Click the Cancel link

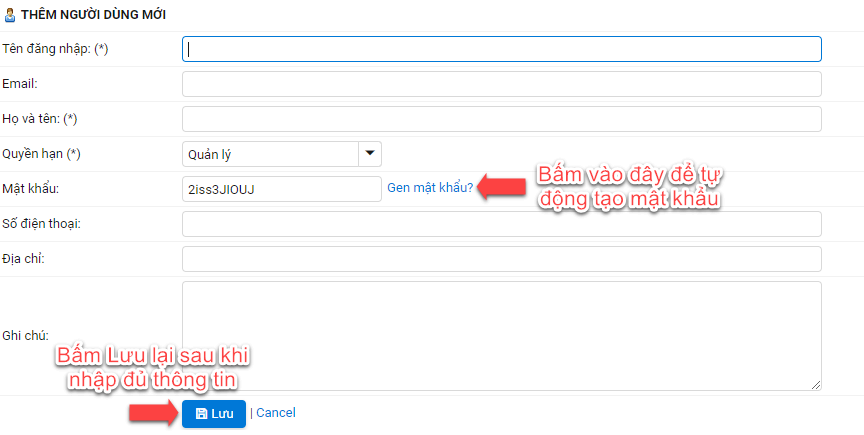point(276,413)
